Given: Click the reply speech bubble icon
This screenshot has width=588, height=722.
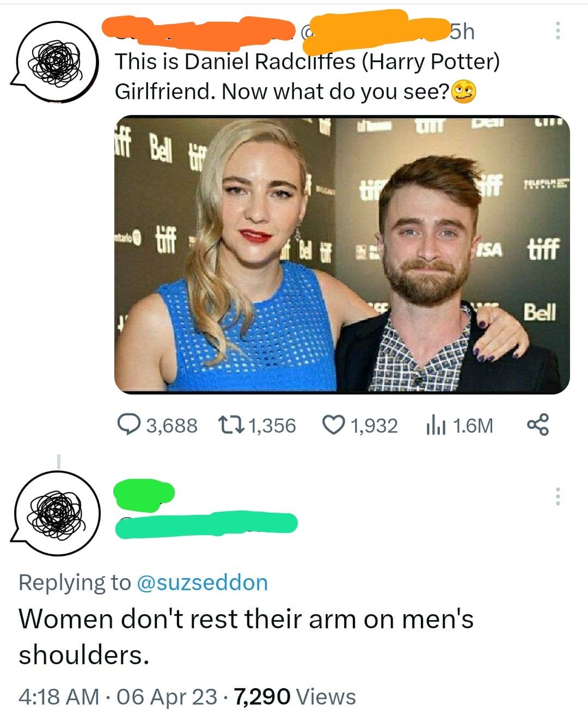Looking at the screenshot, I should click(x=129, y=424).
